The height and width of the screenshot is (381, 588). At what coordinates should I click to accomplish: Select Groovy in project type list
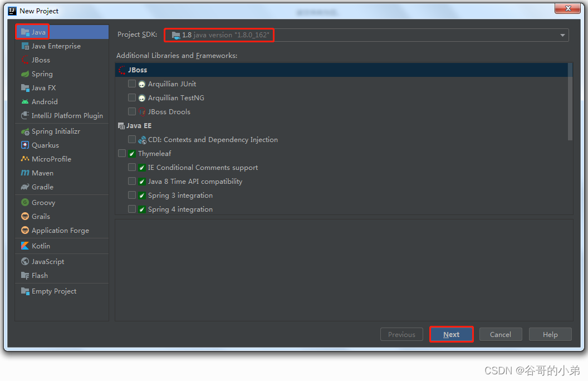[62, 203]
